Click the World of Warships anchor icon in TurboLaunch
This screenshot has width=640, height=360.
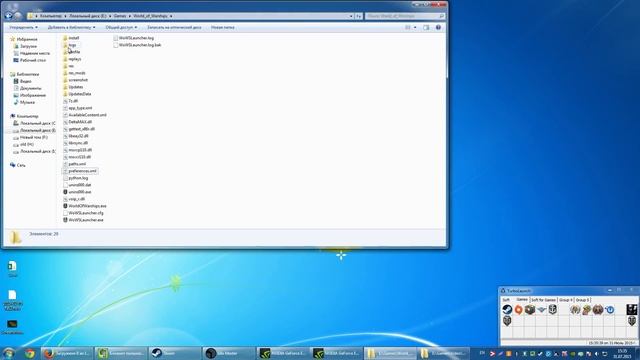point(552,310)
